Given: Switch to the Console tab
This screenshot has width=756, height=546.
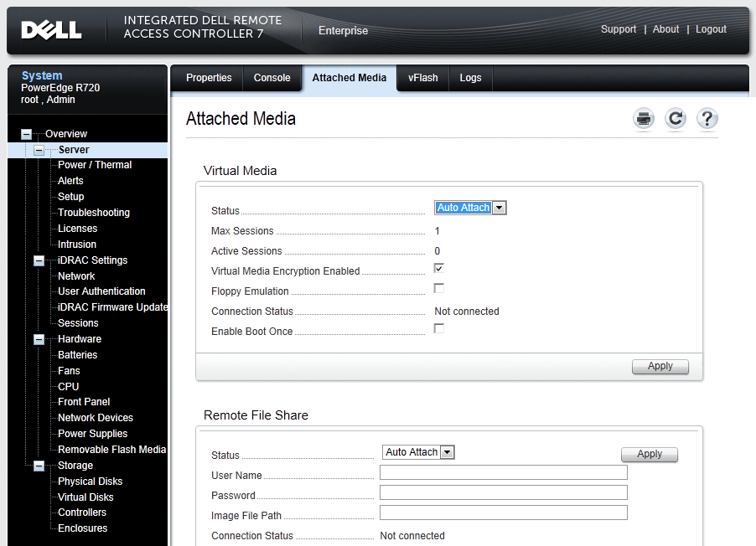Looking at the screenshot, I should pyautogui.click(x=272, y=78).
